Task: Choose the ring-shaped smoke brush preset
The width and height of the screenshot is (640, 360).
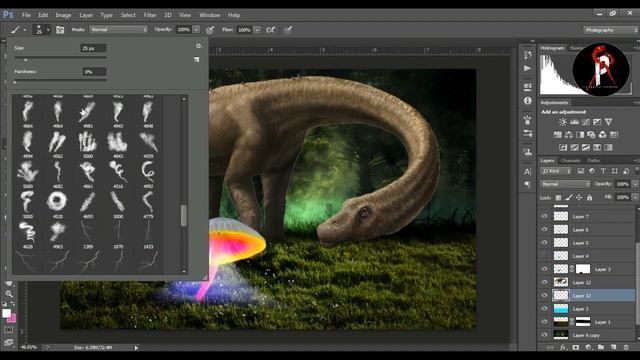Action: (x=57, y=201)
